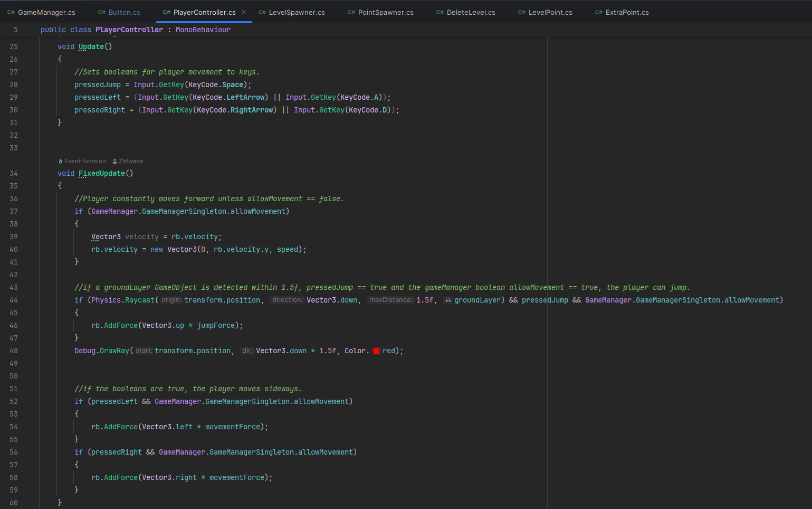The width and height of the screenshot is (812, 509).
Task: Switch to the LevelPoint.cs tab
Action: pyautogui.click(x=545, y=12)
